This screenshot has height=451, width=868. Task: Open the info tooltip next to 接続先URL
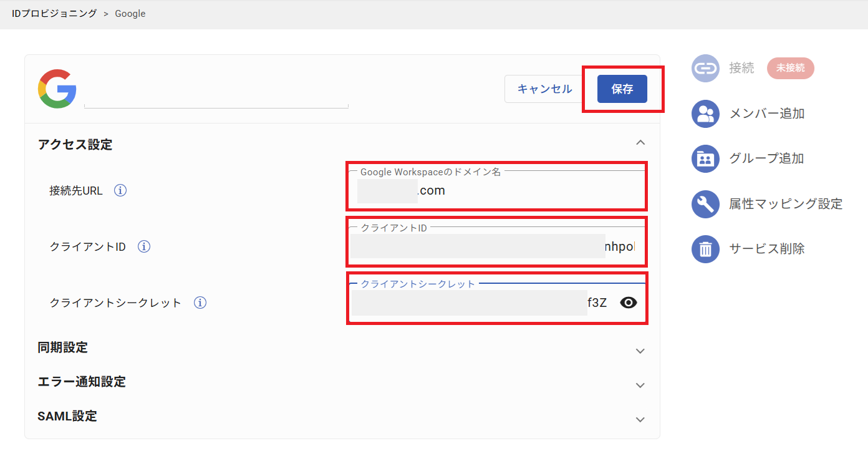point(120,190)
